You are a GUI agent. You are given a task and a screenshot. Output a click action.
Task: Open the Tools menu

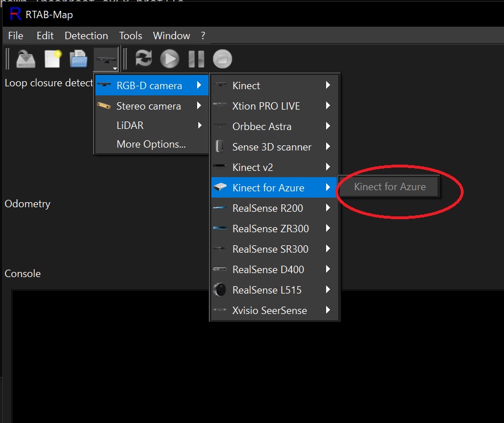[130, 36]
